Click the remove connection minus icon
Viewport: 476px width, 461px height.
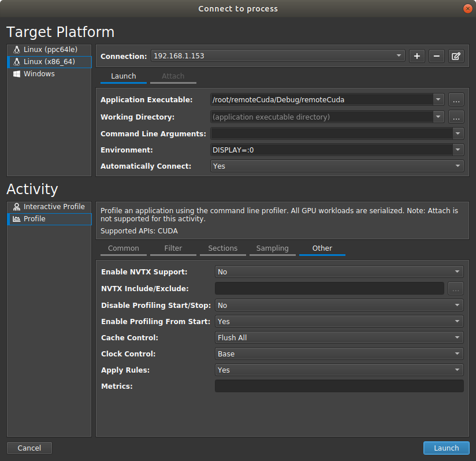click(x=437, y=56)
